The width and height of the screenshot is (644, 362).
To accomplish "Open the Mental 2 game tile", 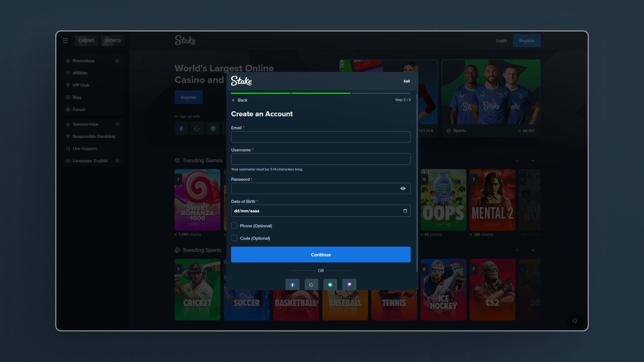I will coord(492,200).
